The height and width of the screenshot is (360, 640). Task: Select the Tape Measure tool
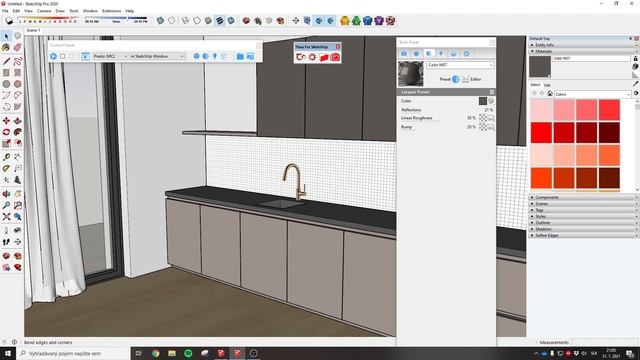click(6, 157)
